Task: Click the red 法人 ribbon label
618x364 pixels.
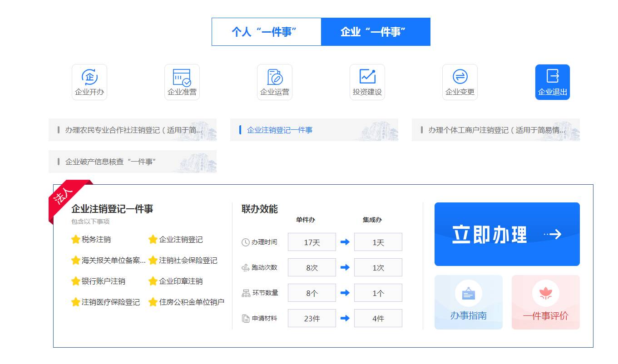Action: [64, 196]
